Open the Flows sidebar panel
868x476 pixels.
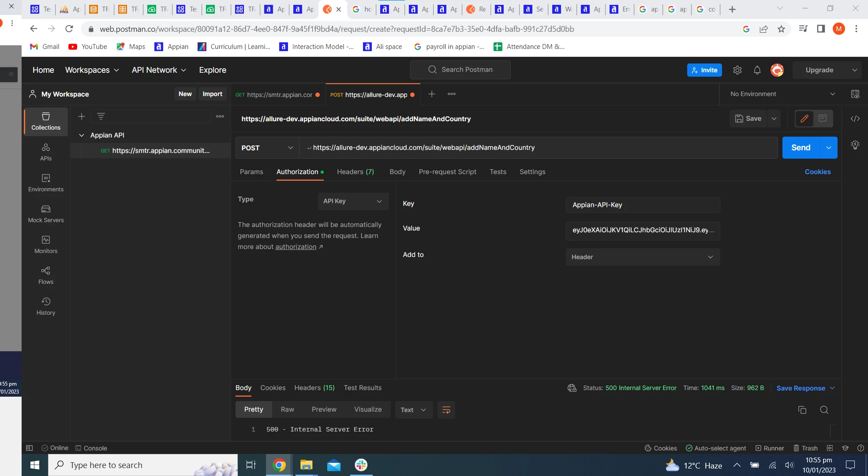(x=46, y=275)
